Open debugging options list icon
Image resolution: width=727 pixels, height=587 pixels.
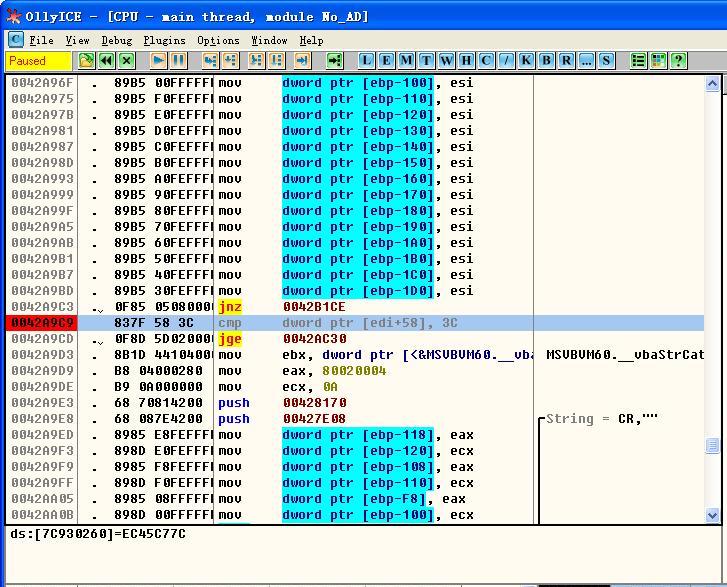(x=638, y=61)
